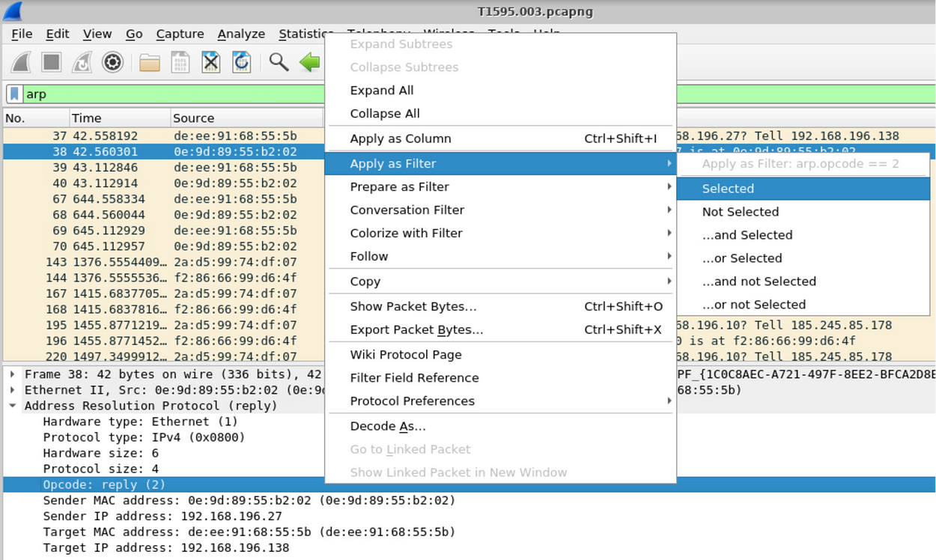The height and width of the screenshot is (560, 936).
Task: Select Hardware size: 6 field
Action: click(x=100, y=453)
